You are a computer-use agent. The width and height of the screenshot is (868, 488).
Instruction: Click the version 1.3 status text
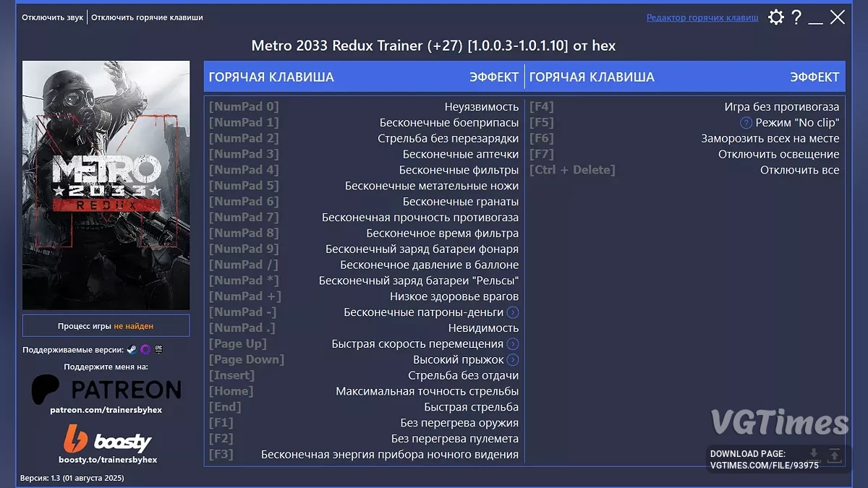click(x=72, y=479)
